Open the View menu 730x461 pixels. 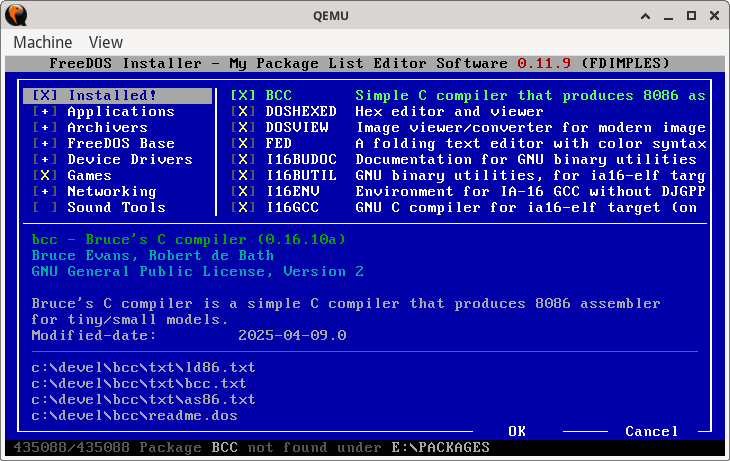[x=106, y=42]
